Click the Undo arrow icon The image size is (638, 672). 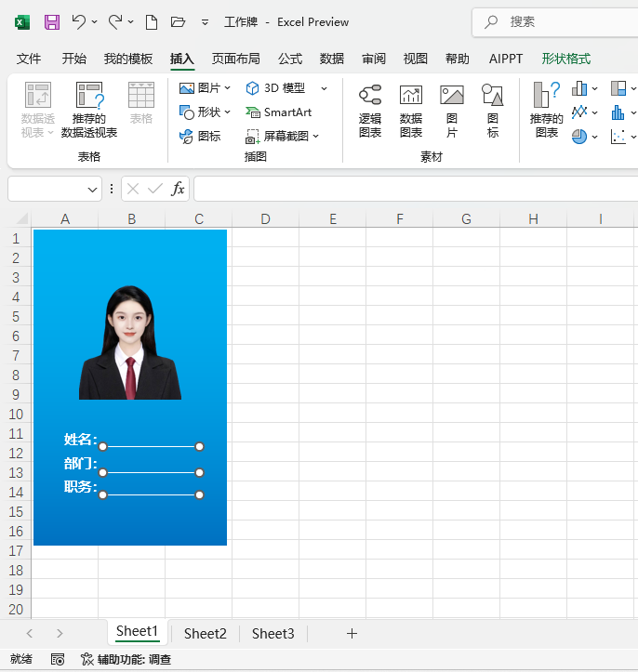pyautogui.click(x=79, y=21)
